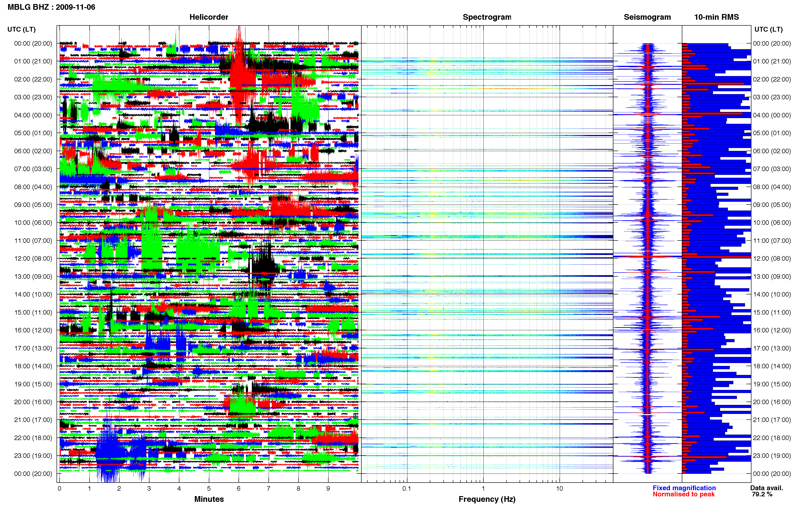This screenshot has height=508, width=812.
Task: Click RMS-side axis label 17:00 (13:00)
Action: click(772, 348)
